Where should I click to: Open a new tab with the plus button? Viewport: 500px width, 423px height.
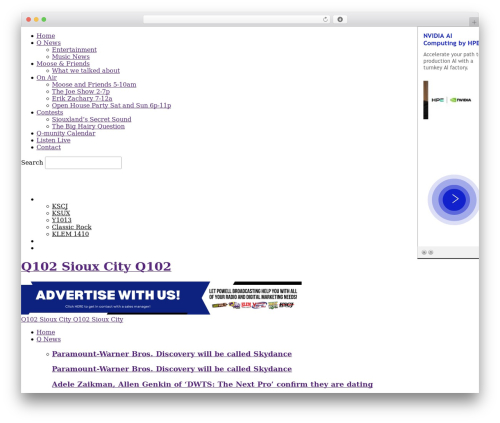474,22
